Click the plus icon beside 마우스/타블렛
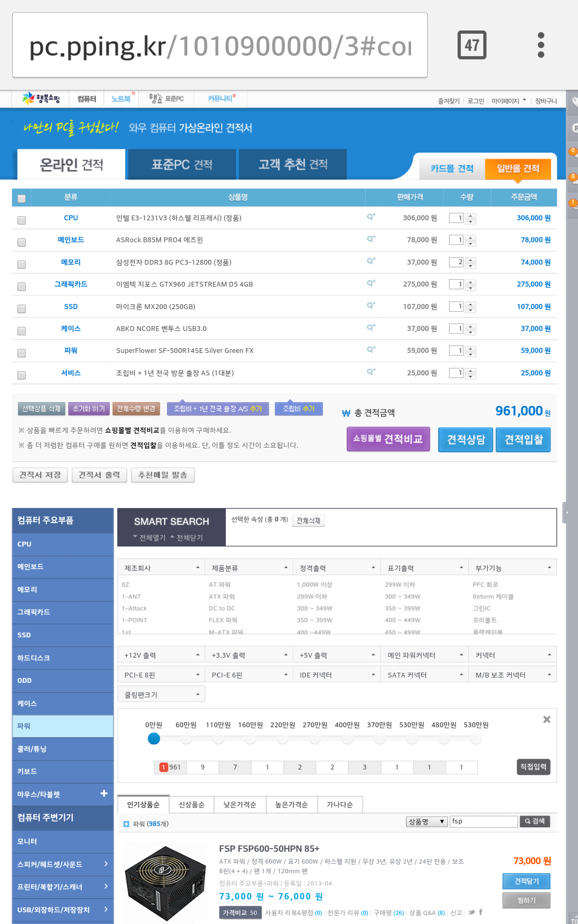The height and width of the screenshot is (924, 578). point(104,794)
